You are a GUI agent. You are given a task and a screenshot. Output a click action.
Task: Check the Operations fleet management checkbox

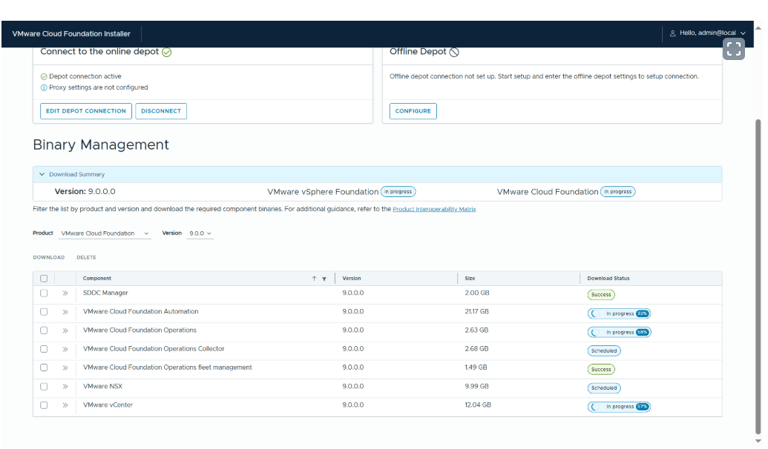tap(44, 368)
